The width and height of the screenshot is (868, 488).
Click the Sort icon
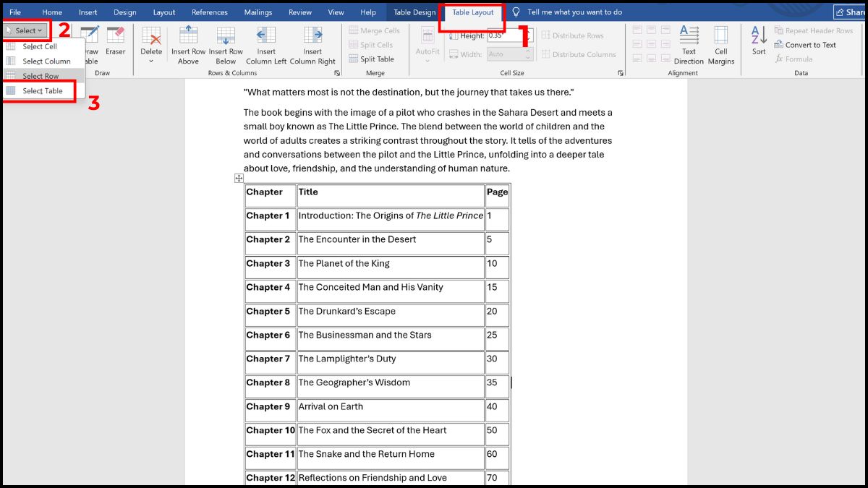(759, 39)
